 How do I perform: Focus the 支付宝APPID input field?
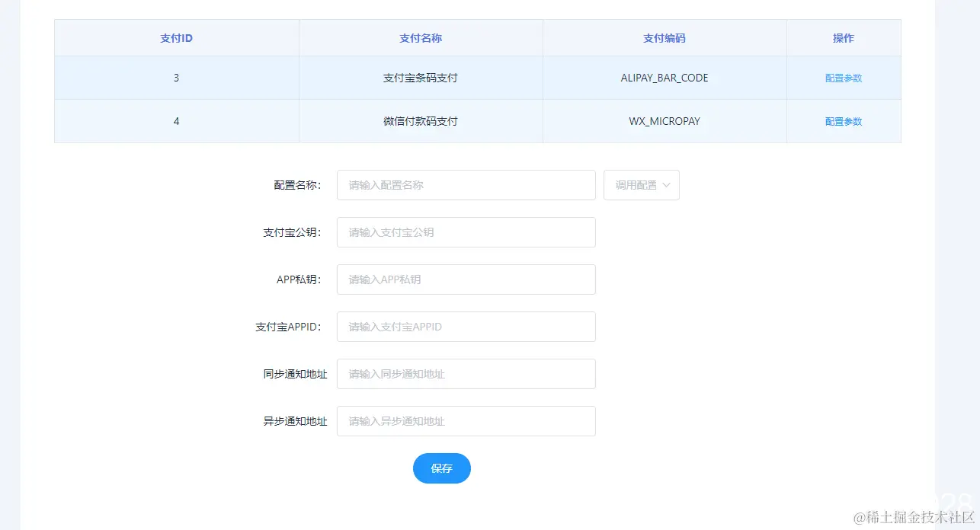tap(466, 327)
